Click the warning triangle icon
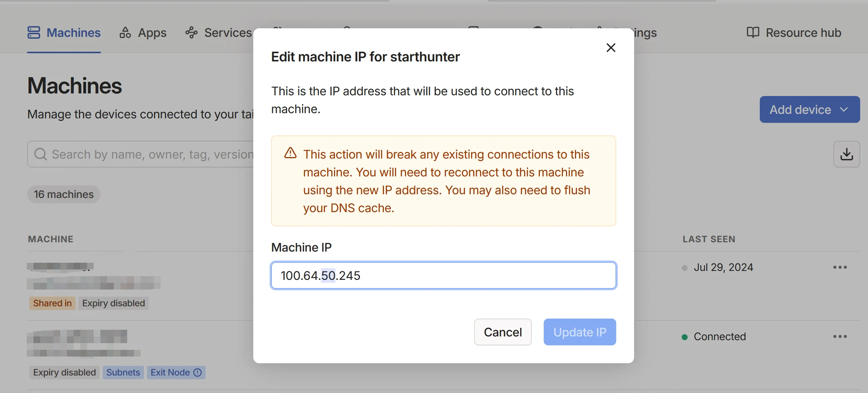 [290, 153]
